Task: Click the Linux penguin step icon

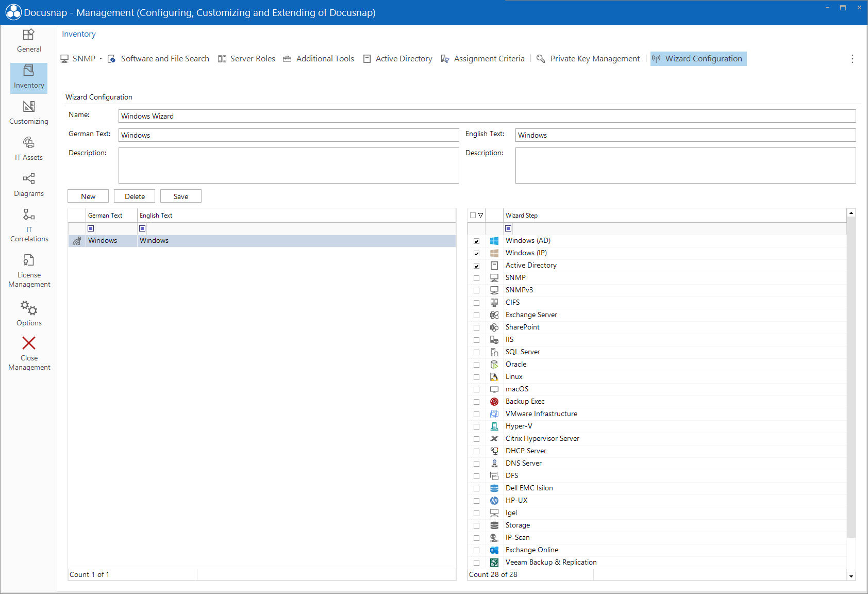Action: [x=494, y=377]
